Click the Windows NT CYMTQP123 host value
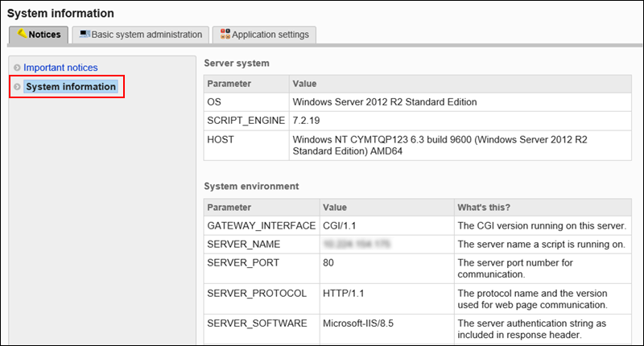 tap(440, 146)
